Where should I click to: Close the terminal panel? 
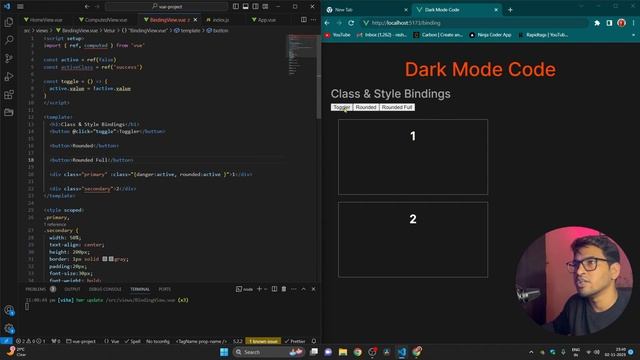pyautogui.click(x=313, y=289)
